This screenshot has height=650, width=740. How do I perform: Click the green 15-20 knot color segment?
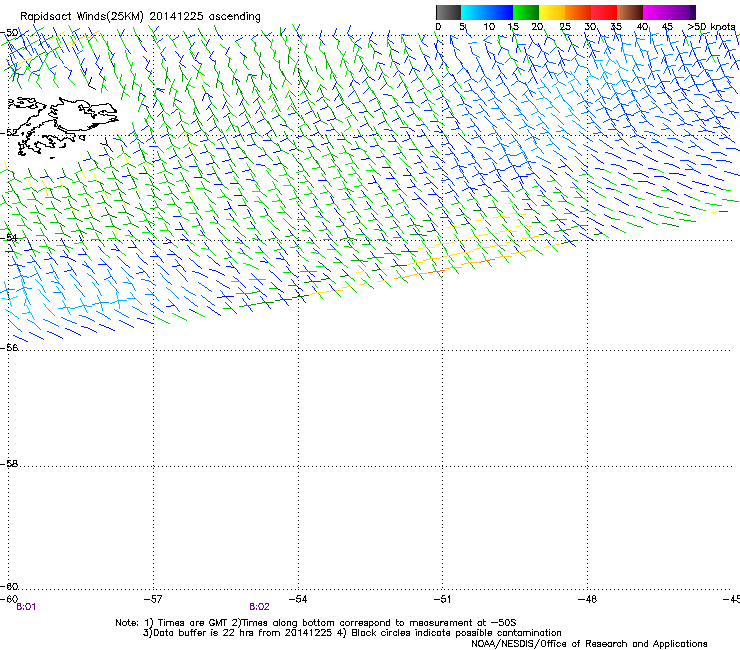click(526, 12)
